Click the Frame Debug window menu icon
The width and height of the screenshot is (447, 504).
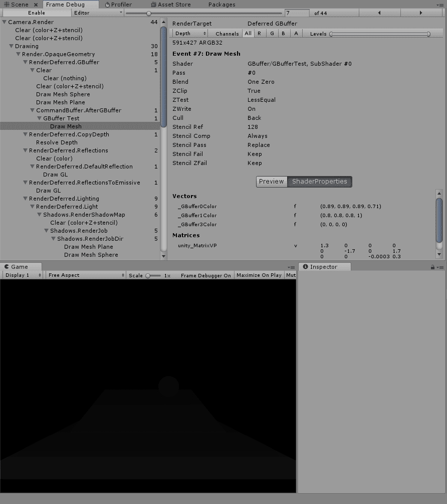(x=442, y=6)
